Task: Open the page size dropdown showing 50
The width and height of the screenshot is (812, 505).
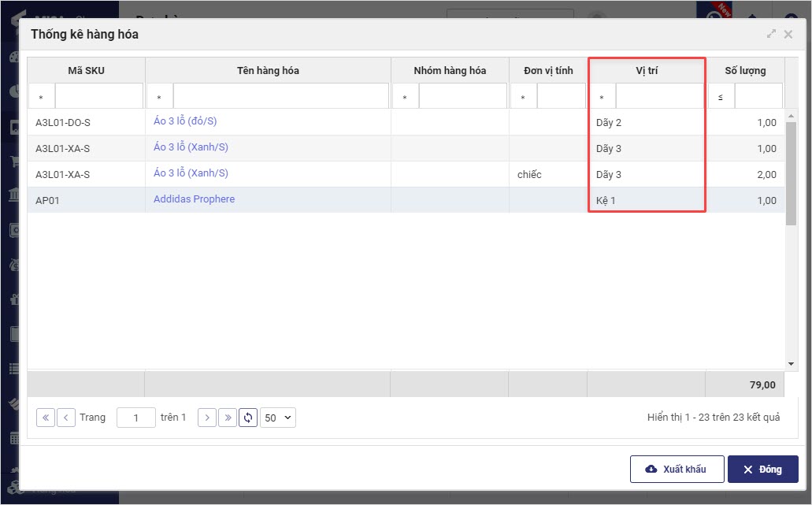Action: pos(278,418)
